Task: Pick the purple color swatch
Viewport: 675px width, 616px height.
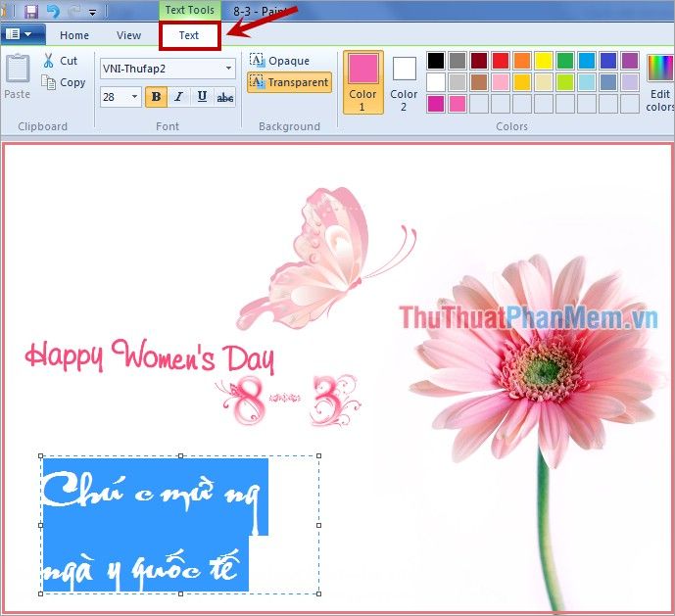Action: click(630, 61)
